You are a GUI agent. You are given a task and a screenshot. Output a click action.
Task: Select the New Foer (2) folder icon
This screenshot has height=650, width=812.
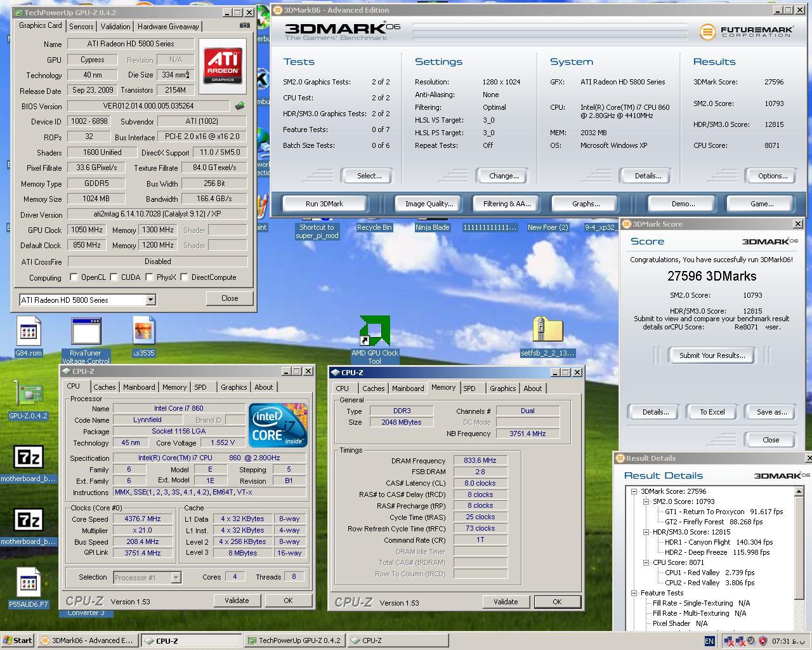coord(547,227)
